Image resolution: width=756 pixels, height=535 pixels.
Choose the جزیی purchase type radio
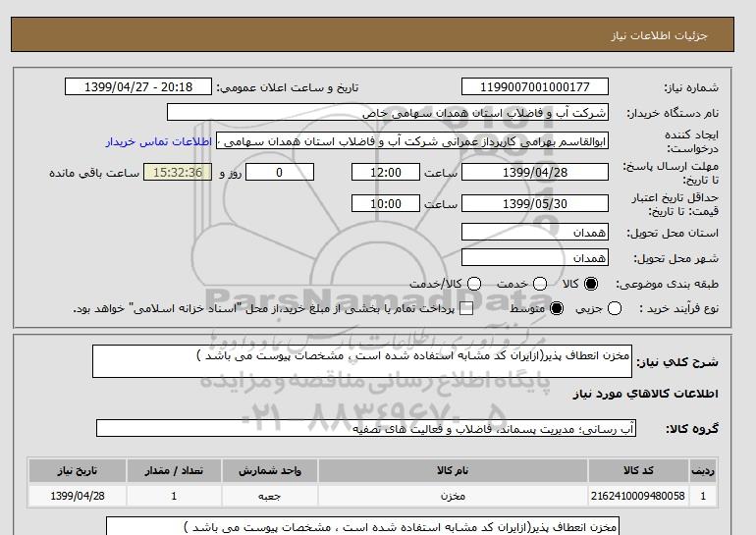coord(615,308)
